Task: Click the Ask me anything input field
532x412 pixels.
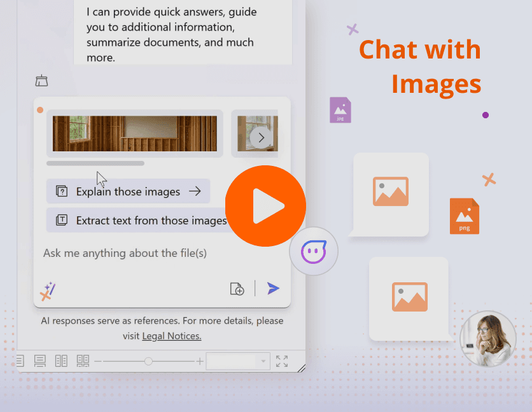Action: [x=127, y=253]
